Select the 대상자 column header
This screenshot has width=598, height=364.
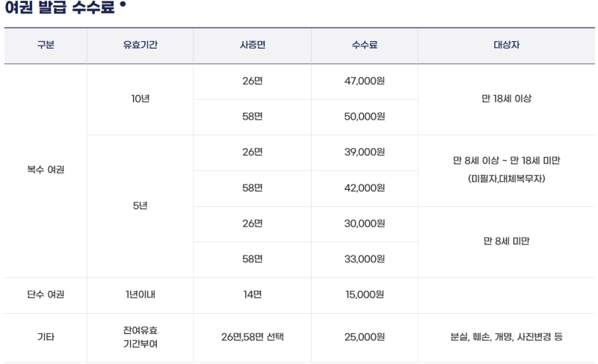click(507, 45)
